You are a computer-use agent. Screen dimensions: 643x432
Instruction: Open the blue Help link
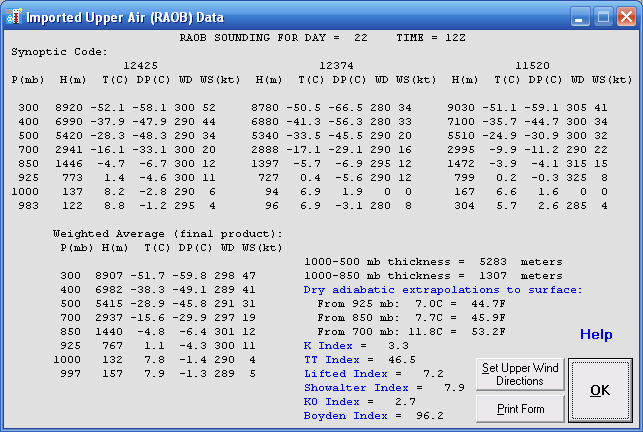(596, 335)
